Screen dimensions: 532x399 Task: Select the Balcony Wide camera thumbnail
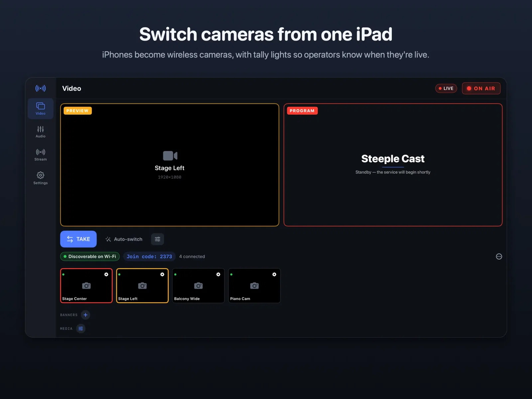(199, 286)
